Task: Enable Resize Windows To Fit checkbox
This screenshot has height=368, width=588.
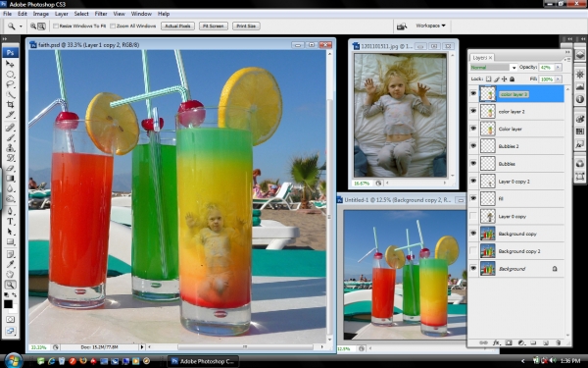Action: (56, 26)
